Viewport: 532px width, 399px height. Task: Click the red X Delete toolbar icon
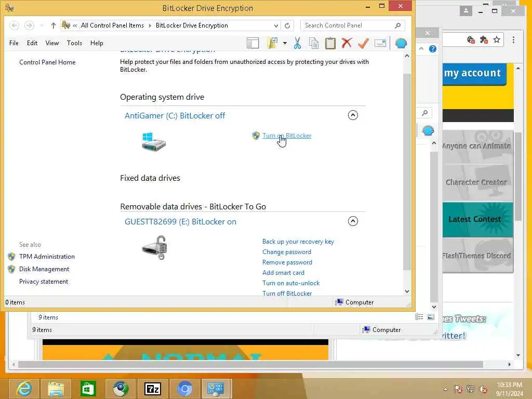coord(347,43)
